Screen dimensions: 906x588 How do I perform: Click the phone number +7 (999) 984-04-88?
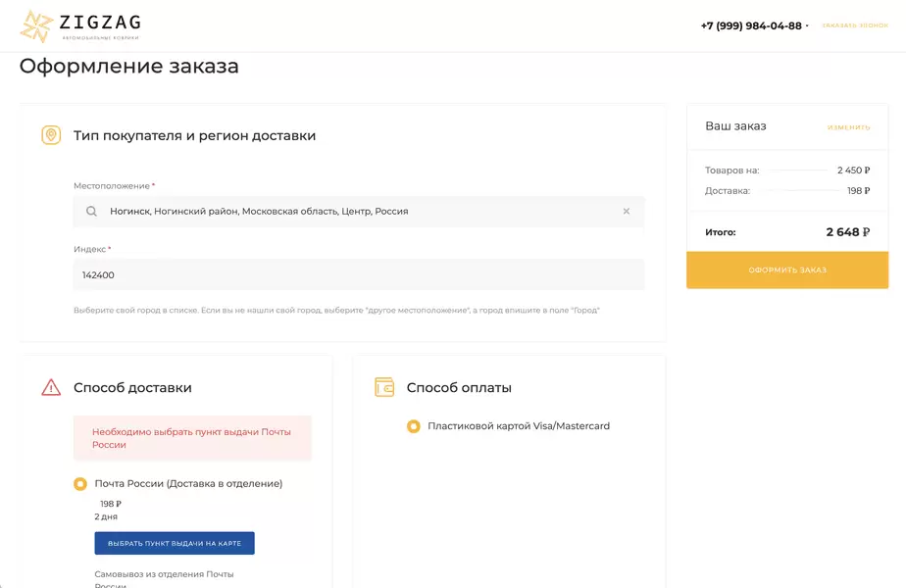pyautogui.click(x=751, y=25)
